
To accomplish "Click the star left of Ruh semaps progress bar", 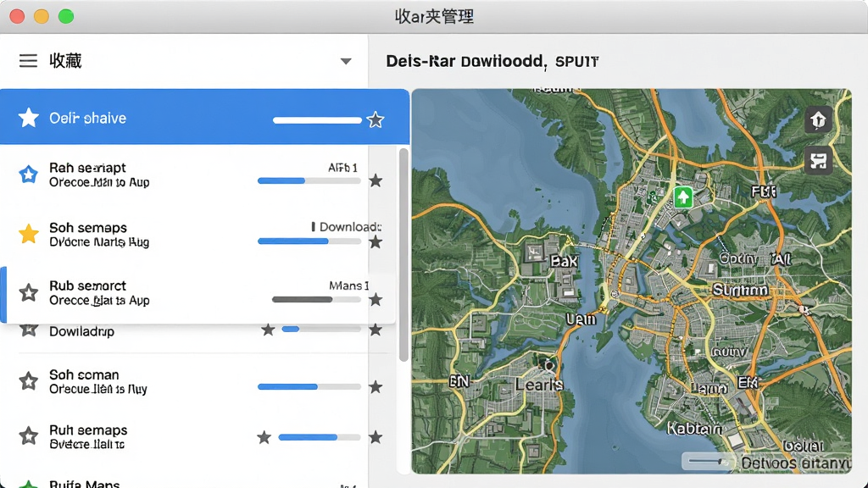I will coord(264,437).
